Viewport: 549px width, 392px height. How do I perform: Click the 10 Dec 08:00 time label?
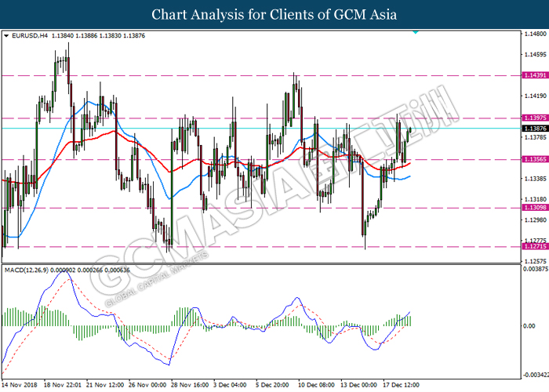[x=316, y=385]
